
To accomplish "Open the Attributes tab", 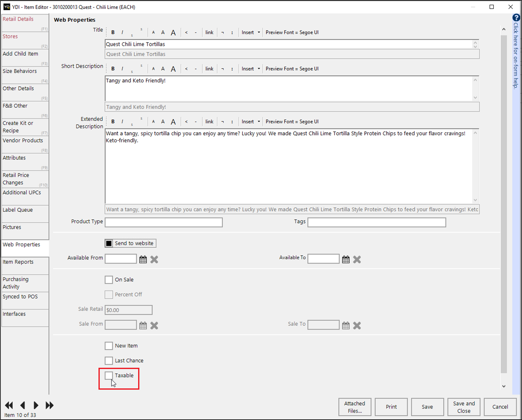I will click(25, 162).
